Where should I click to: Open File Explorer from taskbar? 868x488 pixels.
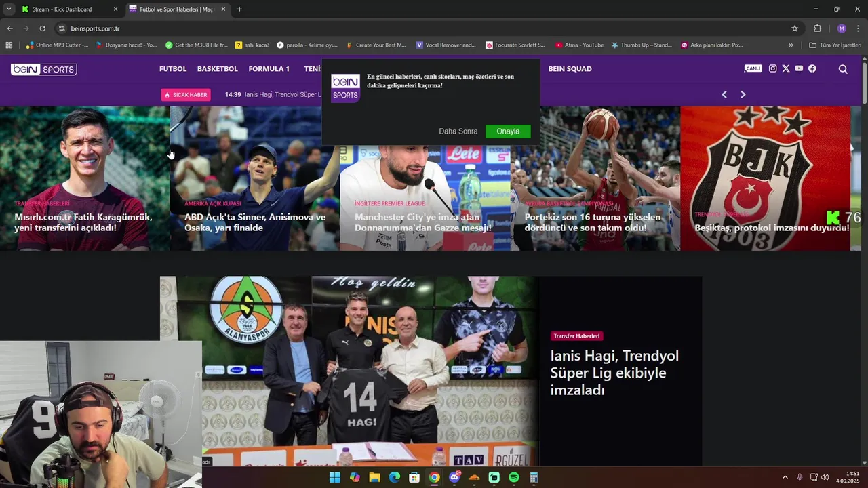pos(374,477)
